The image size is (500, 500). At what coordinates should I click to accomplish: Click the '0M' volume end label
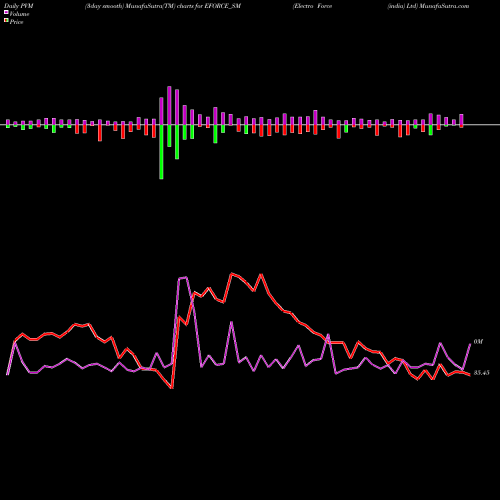pos(478,342)
